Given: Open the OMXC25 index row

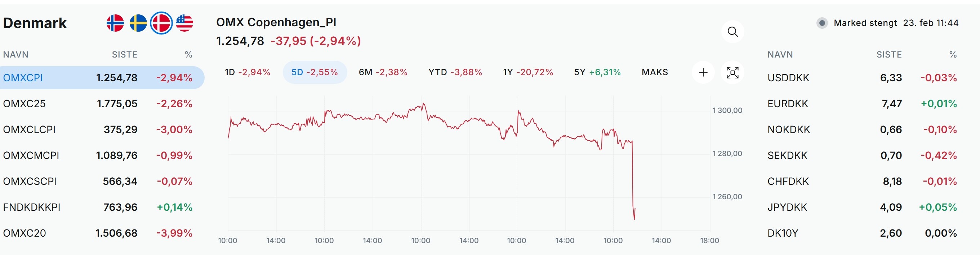Looking at the screenshot, I should click(x=24, y=104).
